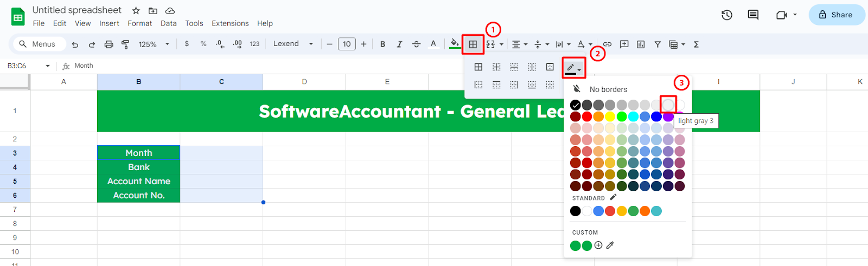Format selection as currency

[x=187, y=44]
